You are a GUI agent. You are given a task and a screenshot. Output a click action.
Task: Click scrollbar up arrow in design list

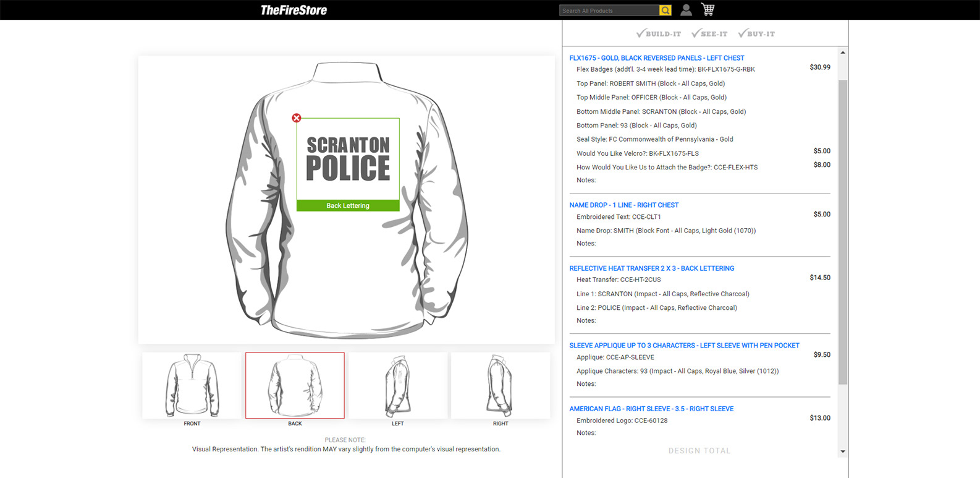[x=843, y=53]
